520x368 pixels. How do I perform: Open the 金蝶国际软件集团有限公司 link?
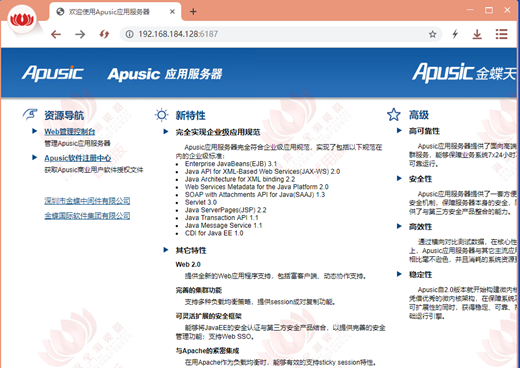[x=87, y=216]
